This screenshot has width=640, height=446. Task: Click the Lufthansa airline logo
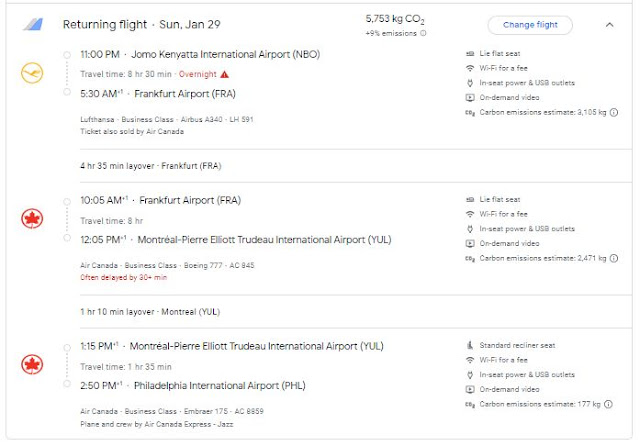(x=33, y=73)
